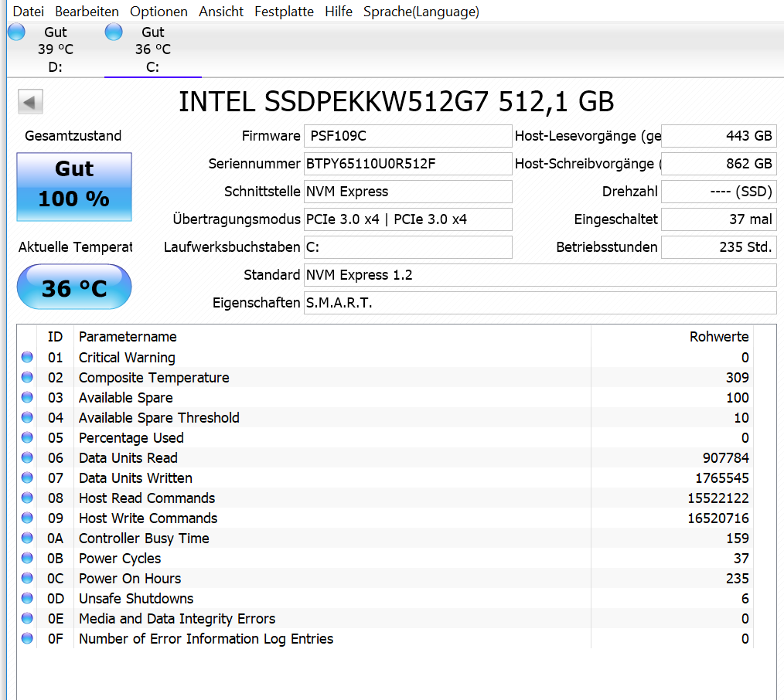Click the status dot for Available Spare Threshold
This screenshot has height=700, width=784.
click(x=27, y=417)
